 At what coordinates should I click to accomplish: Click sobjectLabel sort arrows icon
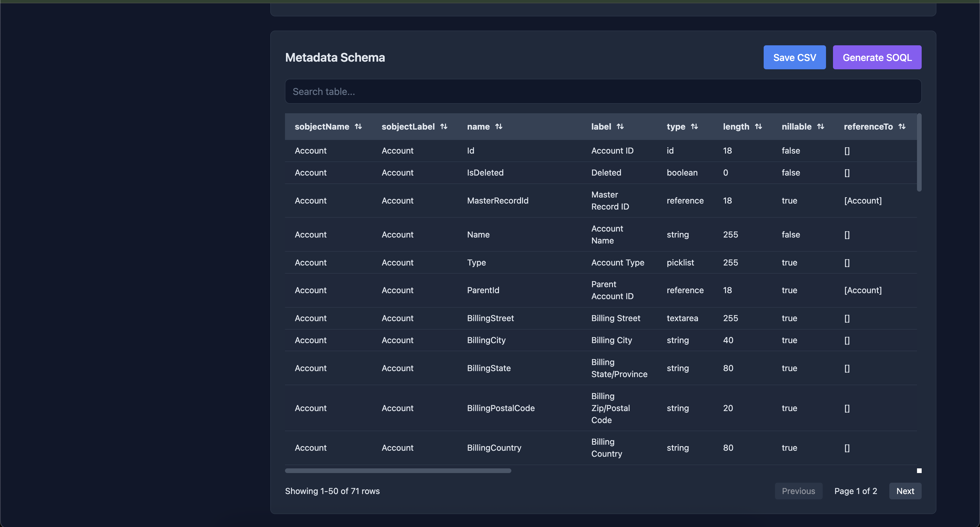[444, 127]
